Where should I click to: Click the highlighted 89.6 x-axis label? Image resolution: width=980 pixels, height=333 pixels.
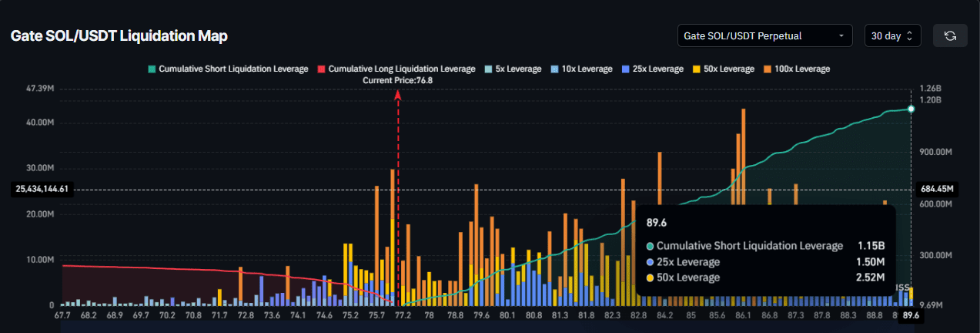tap(911, 315)
